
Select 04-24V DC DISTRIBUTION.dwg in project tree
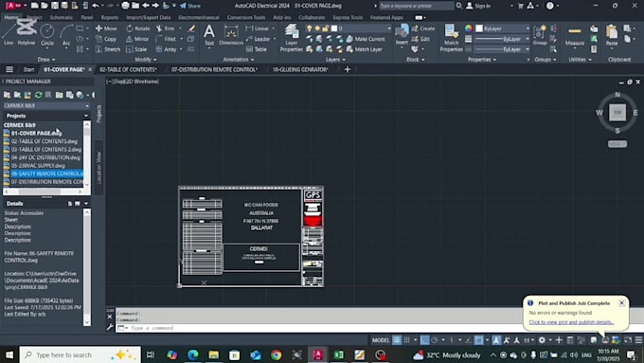pyautogui.click(x=45, y=157)
